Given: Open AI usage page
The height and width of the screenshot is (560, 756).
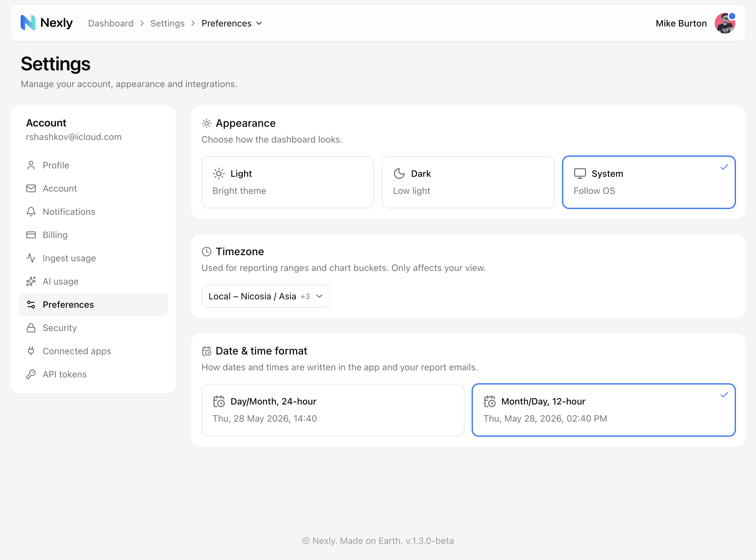Looking at the screenshot, I should coord(93,281).
